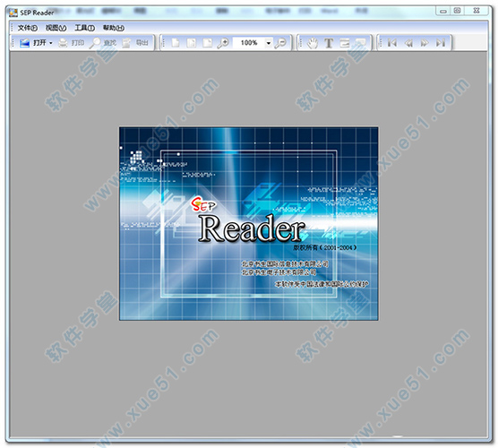This screenshot has width=498, height=448.
Task: Click the 100% zoom value field
Action: 249,43
